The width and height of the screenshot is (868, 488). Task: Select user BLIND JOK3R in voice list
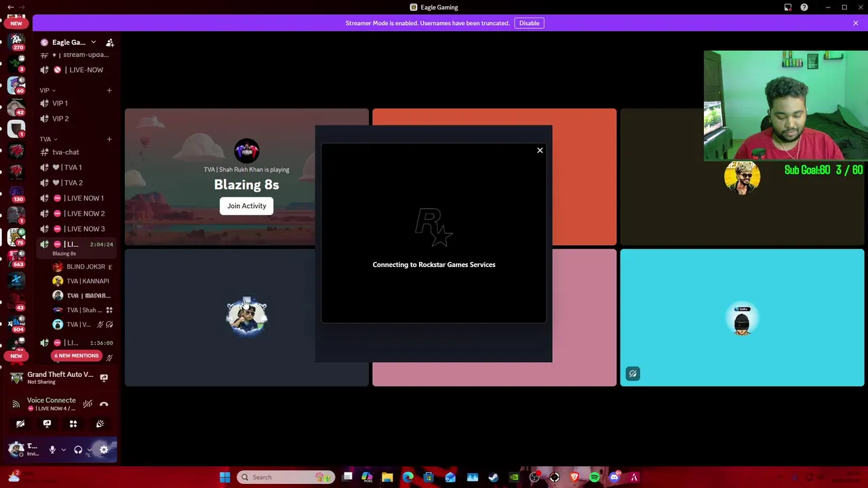tap(83, 266)
